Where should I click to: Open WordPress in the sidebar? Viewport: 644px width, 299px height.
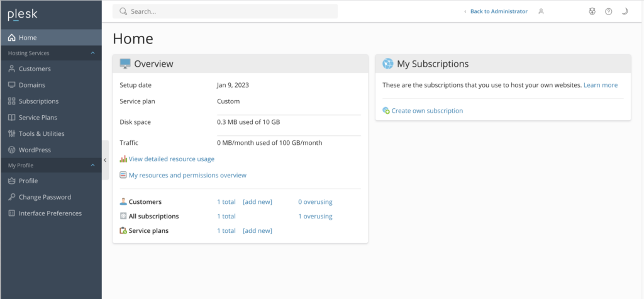(51, 150)
